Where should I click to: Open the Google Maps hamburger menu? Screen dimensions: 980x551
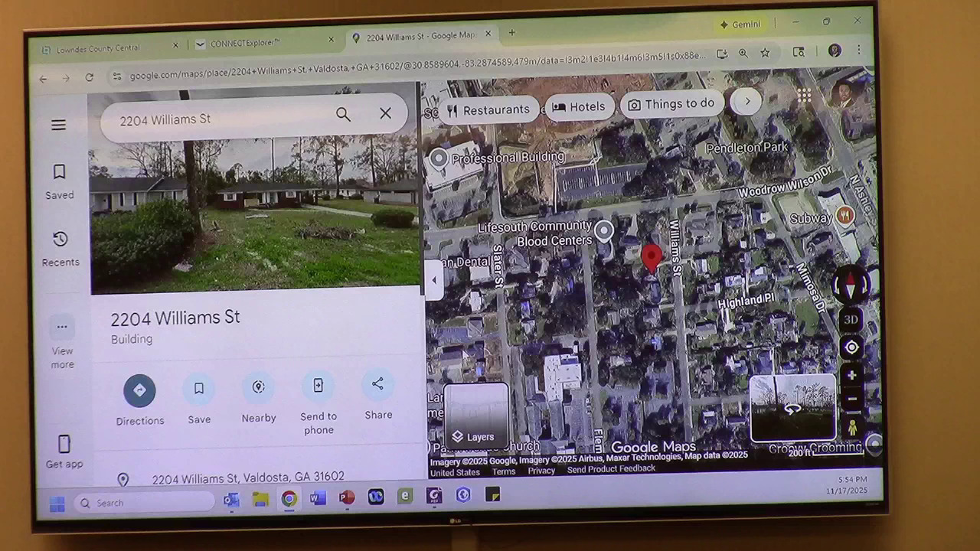[x=58, y=125]
